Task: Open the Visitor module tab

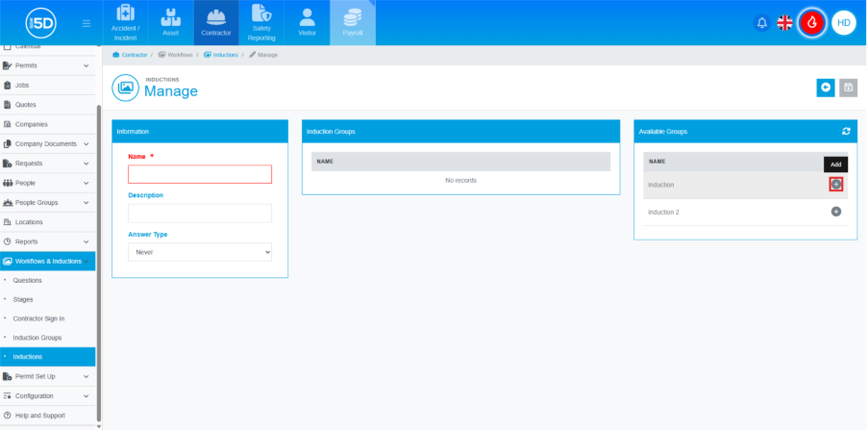Action: click(307, 23)
